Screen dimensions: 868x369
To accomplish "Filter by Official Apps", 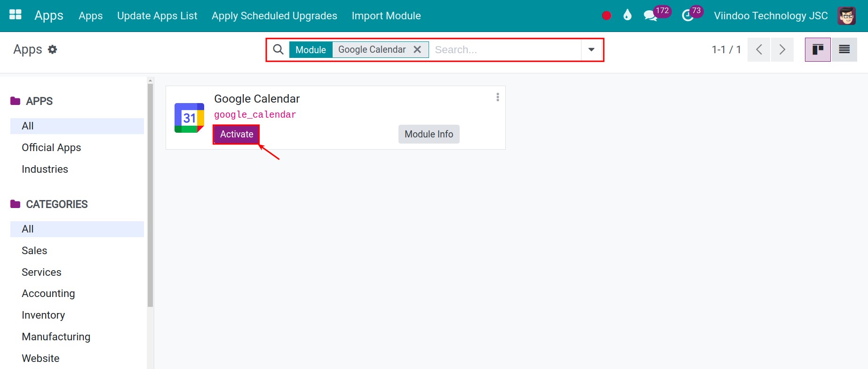I will pos(77,148).
